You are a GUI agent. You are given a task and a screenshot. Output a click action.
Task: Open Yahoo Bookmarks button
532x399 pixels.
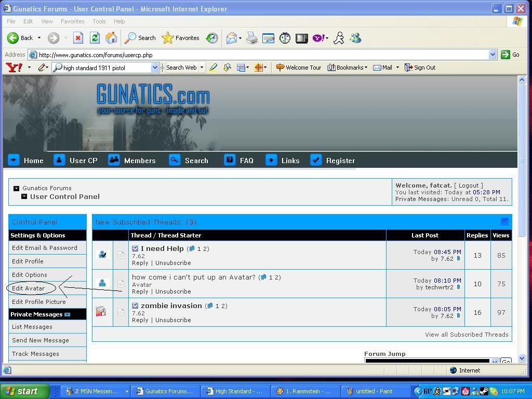click(x=348, y=68)
